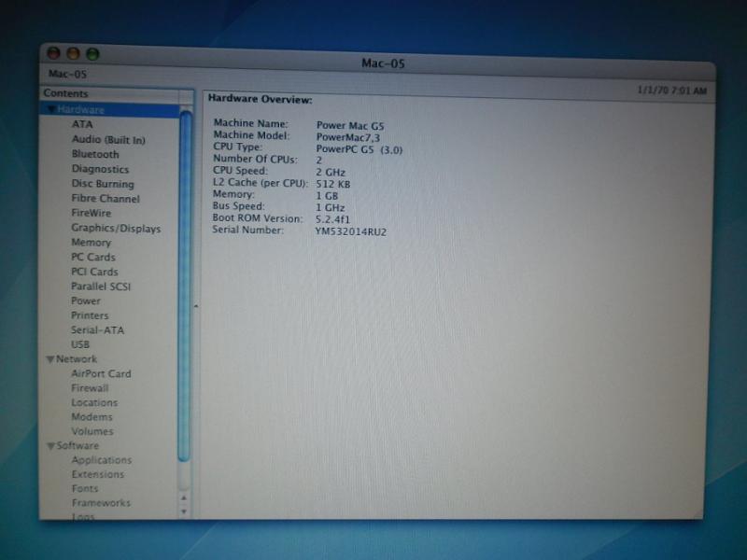This screenshot has width=747, height=560.
Task: Collapse the Network section triangle
Action: [x=49, y=359]
